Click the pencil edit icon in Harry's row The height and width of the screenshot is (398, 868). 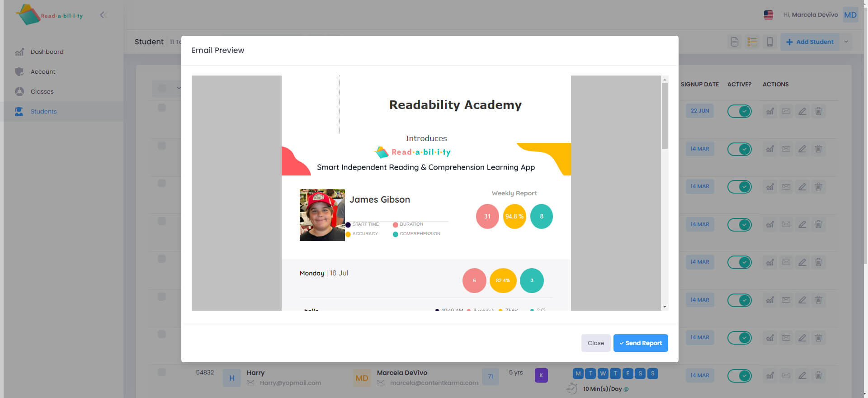(x=802, y=375)
